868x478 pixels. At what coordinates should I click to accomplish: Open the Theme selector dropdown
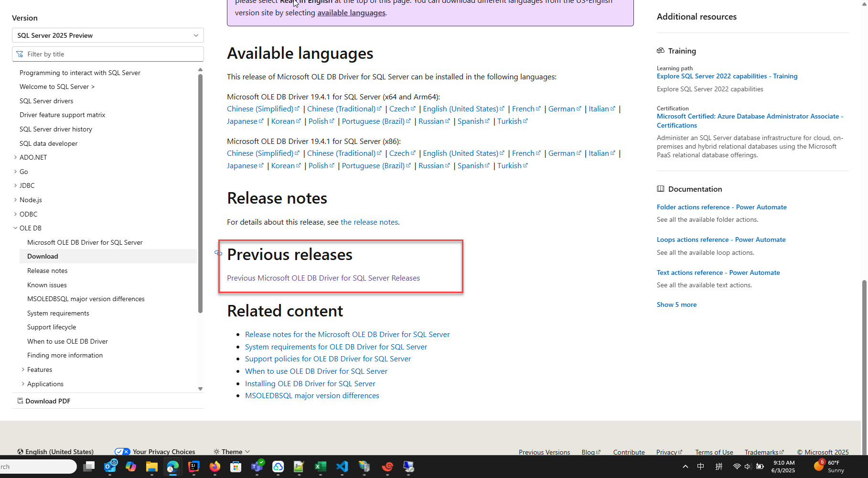click(x=232, y=452)
